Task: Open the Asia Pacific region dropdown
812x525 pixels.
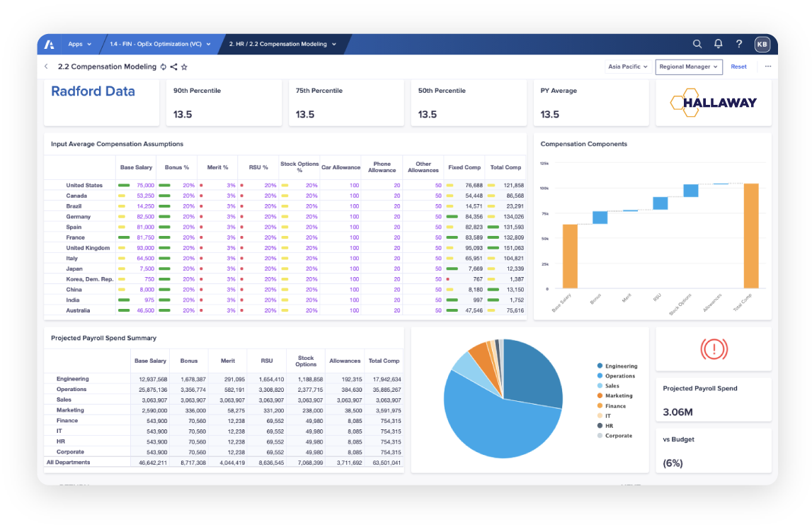Action: point(627,67)
